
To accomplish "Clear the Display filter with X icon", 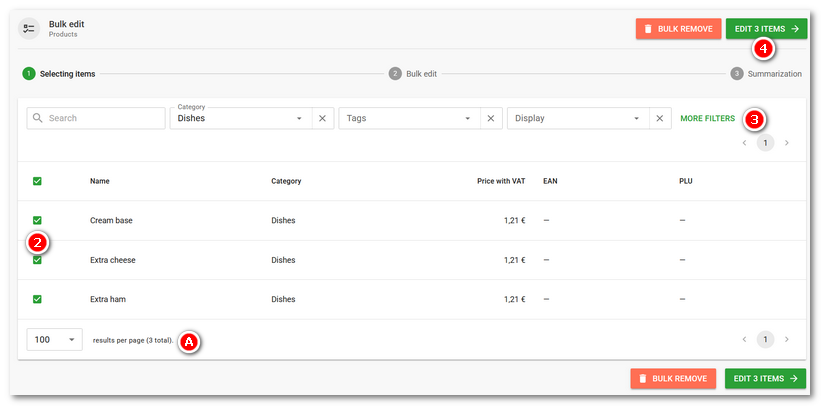I will coord(659,118).
